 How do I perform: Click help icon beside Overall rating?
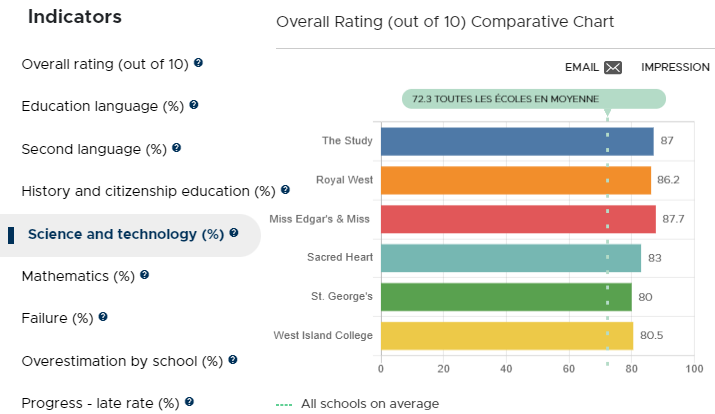(x=198, y=62)
